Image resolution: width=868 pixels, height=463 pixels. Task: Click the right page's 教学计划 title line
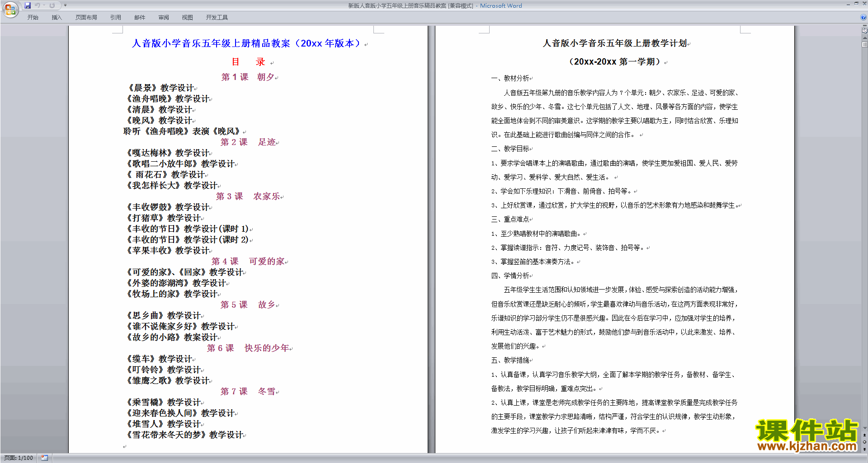(x=615, y=43)
